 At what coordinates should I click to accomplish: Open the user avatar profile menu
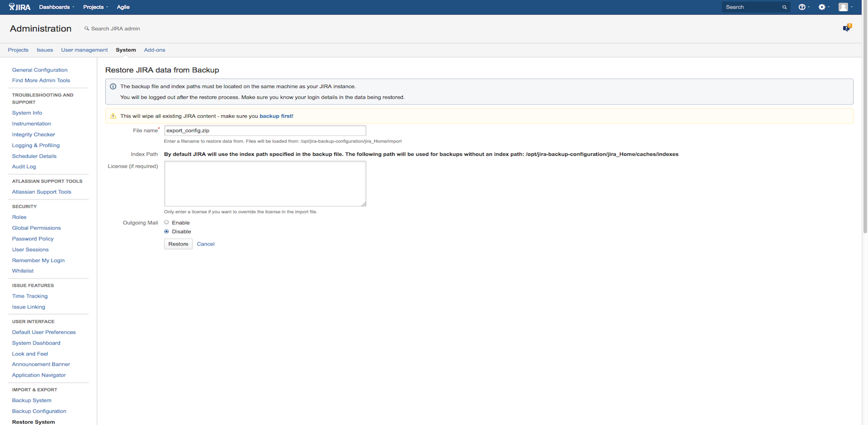[845, 7]
